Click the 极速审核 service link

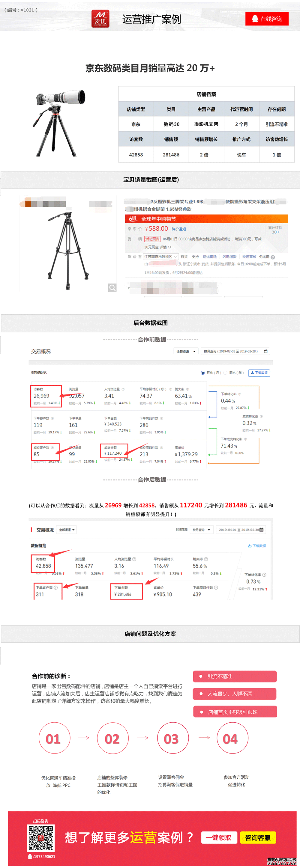coord(249,257)
